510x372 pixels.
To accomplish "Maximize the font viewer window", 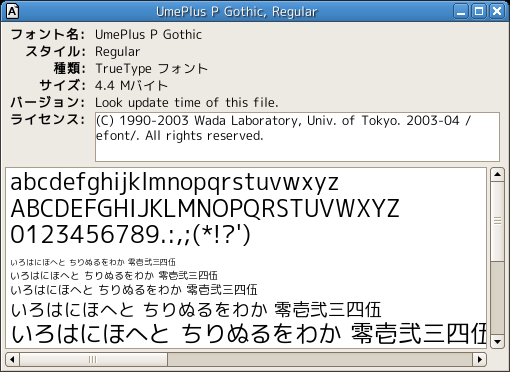I will click(479, 11).
